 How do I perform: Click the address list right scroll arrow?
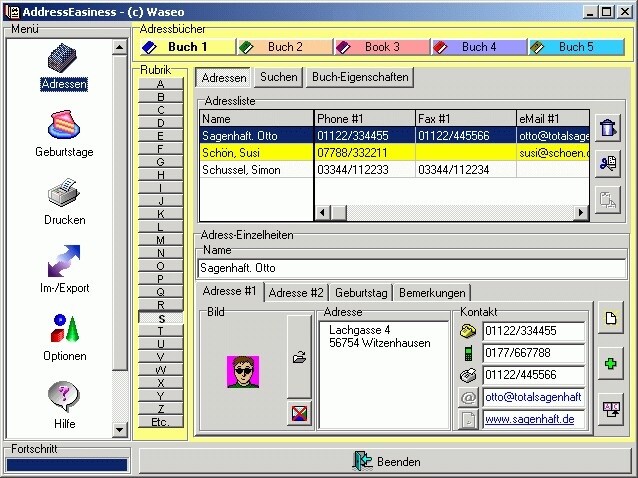tap(581, 213)
